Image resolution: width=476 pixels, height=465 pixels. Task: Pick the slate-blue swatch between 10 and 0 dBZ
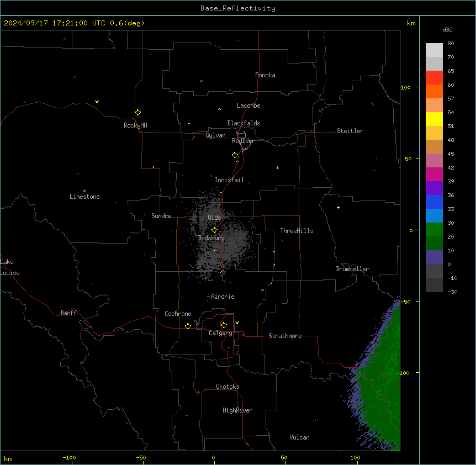[434, 257]
